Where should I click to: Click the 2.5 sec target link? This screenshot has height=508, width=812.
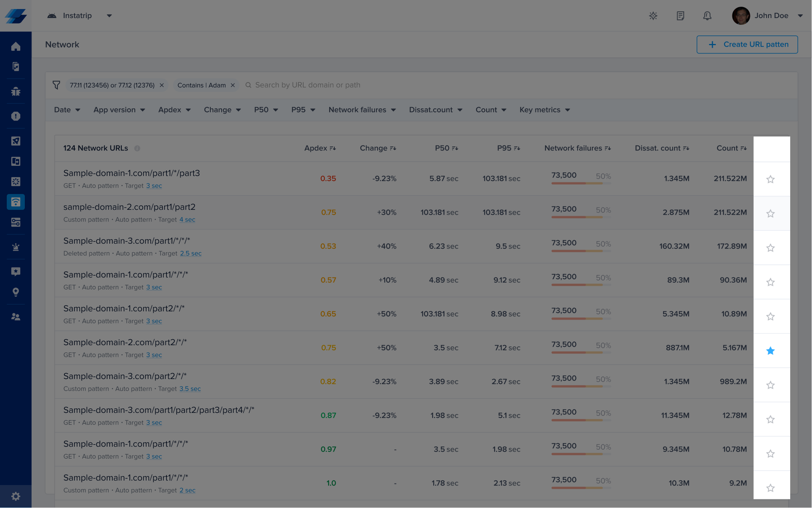tap(191, 253)
